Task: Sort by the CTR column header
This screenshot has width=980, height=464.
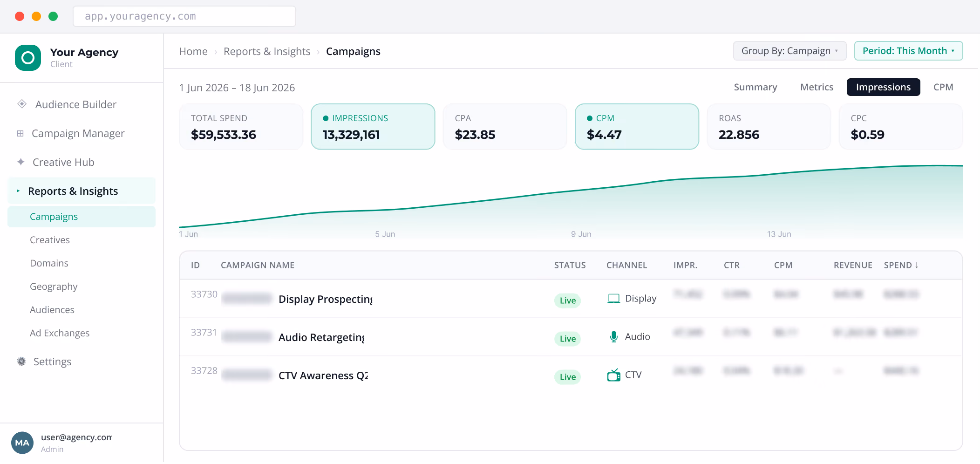Action: pos(732,265)
